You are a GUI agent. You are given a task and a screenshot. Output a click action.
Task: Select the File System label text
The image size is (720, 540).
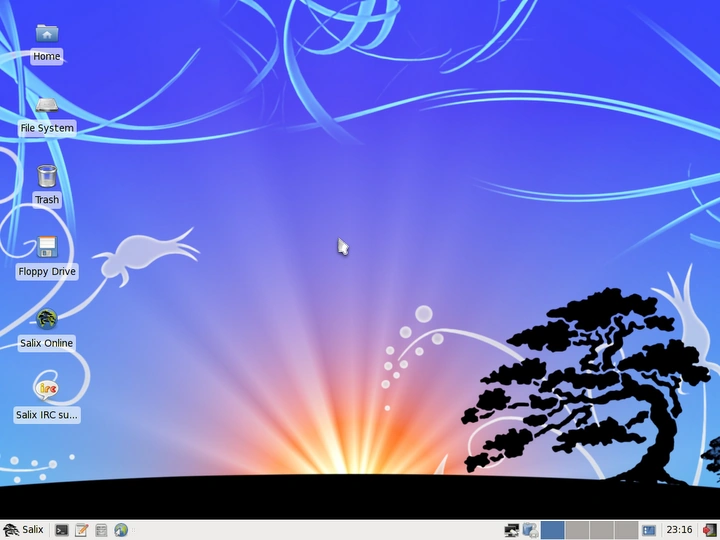(47, 128)
